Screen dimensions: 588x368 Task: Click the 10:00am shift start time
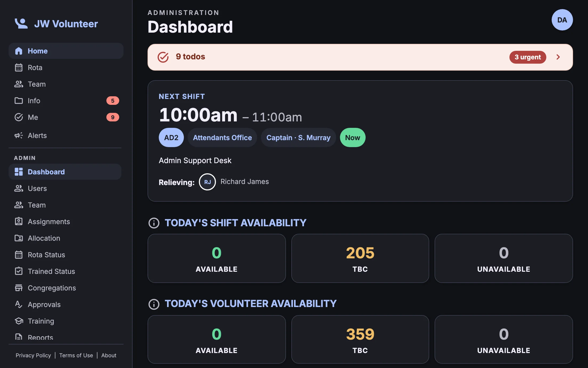(x=198, y=115)
